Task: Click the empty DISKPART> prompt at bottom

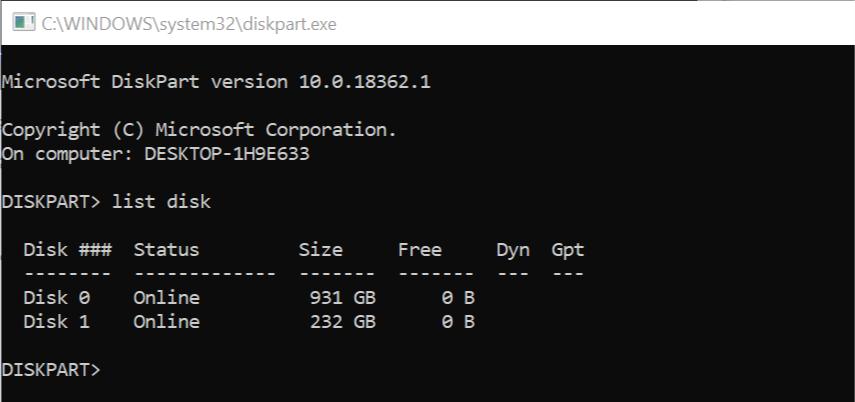Action: [51, 370]
